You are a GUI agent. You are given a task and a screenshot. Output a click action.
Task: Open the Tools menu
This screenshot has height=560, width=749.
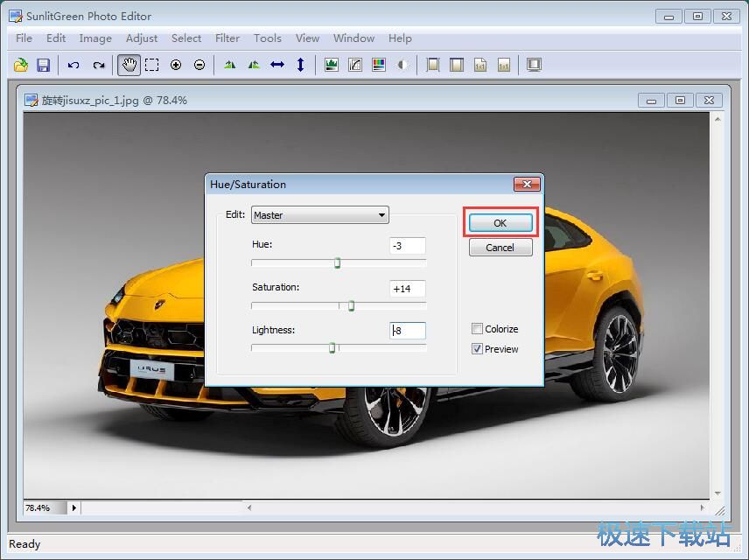pyautogui.click(x=268, y=38)
